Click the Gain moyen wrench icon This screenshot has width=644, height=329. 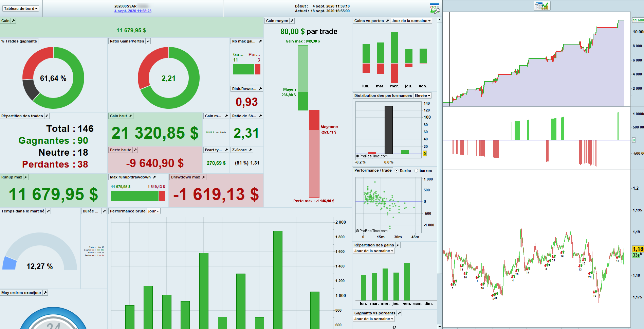292,21
